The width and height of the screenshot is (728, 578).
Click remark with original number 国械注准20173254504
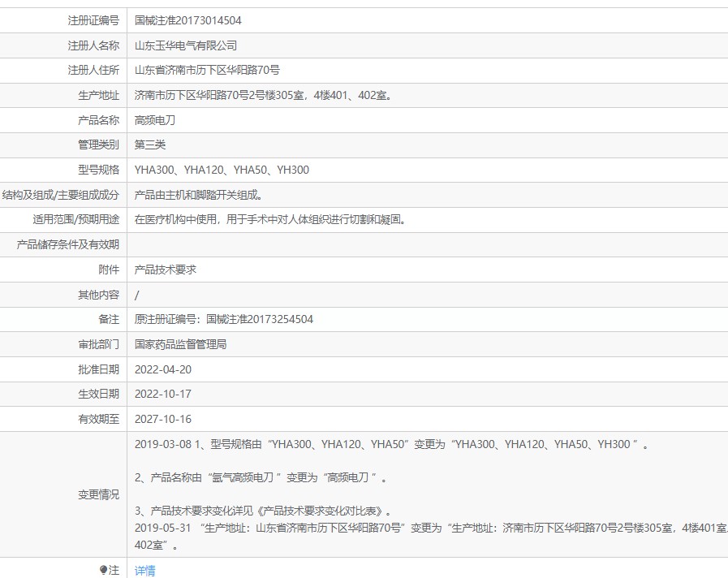tap(224, 319)
